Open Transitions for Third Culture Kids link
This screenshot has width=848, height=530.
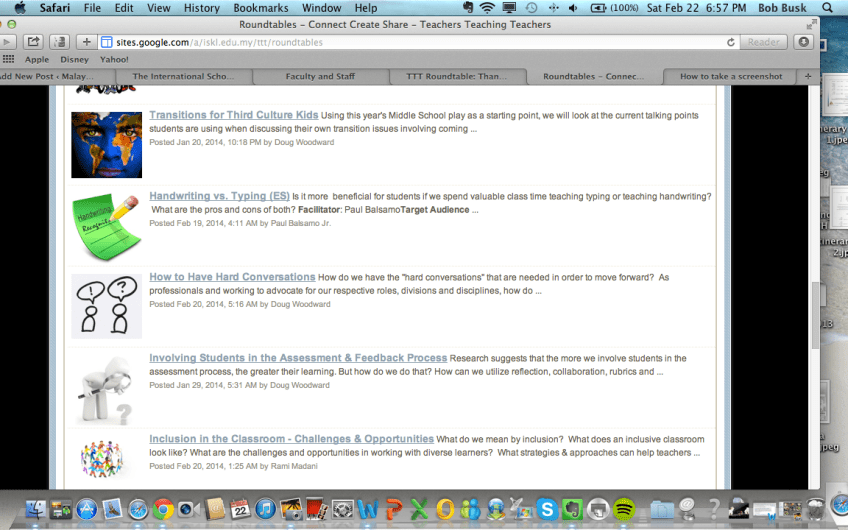click(x=234, y=115)
